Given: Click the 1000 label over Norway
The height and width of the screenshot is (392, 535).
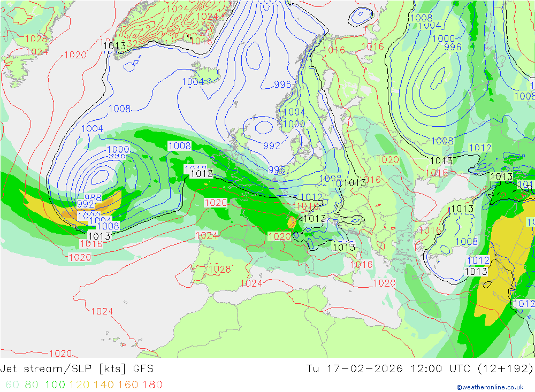Looking at the screenshot, I should click(294, 124).
